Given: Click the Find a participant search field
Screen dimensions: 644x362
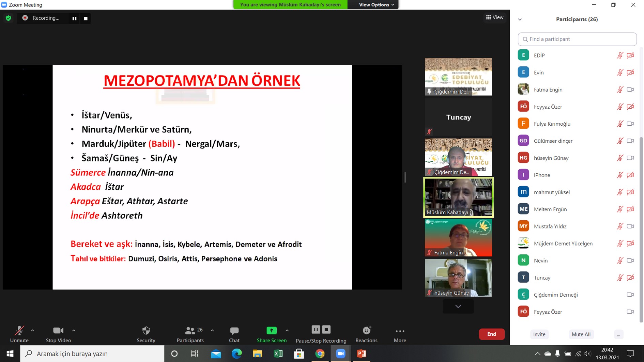Looking at the screenshot, I should pos(577,39).
